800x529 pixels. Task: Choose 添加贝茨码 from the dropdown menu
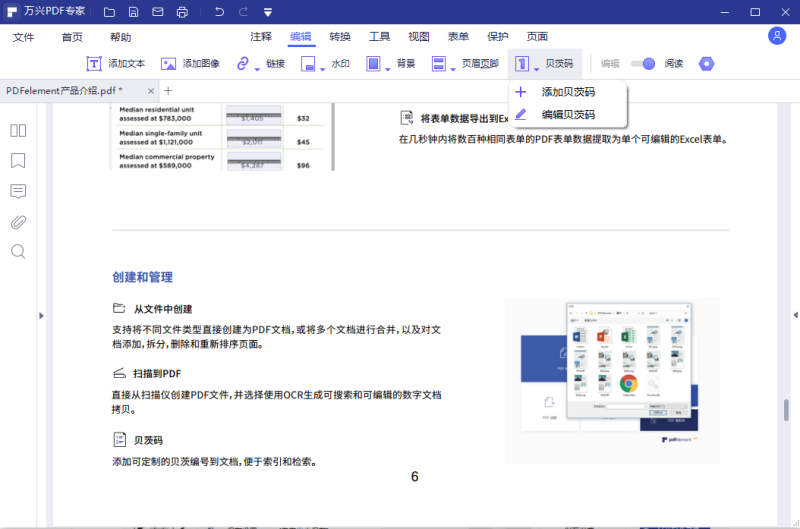[x=568, y=92]
